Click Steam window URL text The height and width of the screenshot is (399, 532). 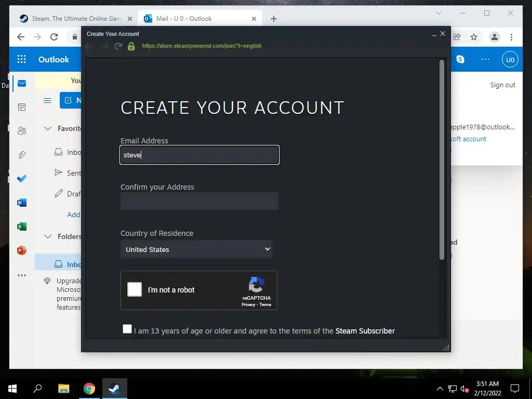pyautogui.click(x=202, y=46)
